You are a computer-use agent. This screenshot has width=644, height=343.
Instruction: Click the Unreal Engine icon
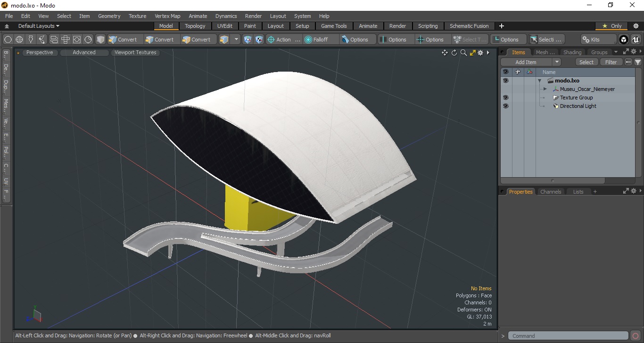click(x=636, y=40)
